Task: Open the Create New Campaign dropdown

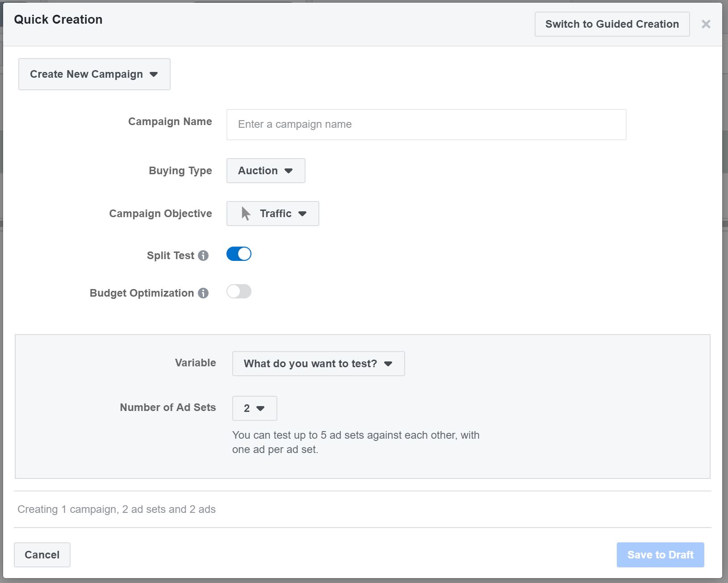Action: (94, 74)
